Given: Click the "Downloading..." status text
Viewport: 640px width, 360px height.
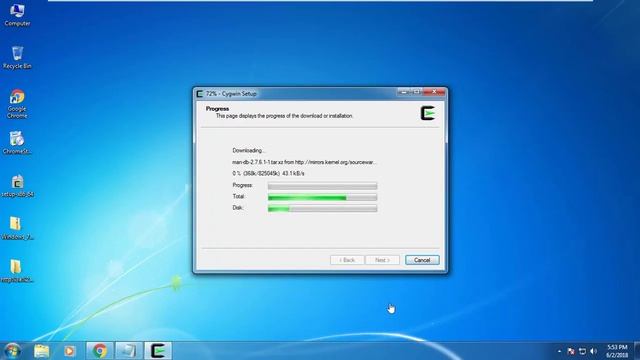Looking at the screenshot, I should coord(249,150).
